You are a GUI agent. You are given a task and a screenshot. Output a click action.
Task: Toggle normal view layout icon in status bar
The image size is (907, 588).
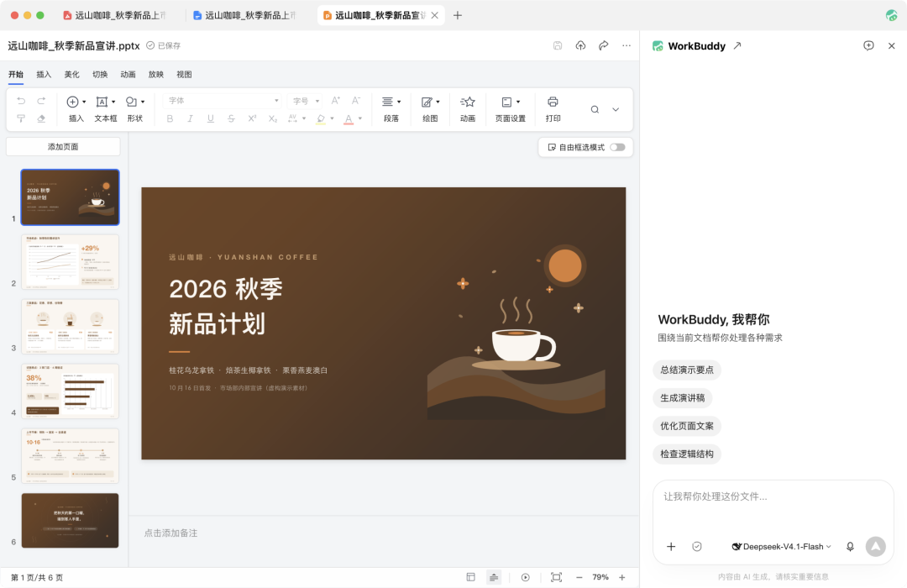(471, 577)
